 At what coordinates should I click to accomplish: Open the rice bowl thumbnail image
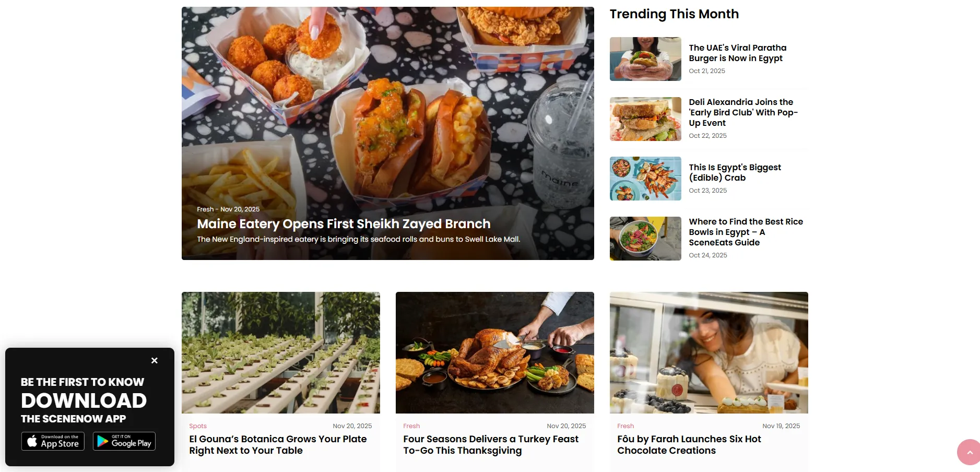(645, 239)
